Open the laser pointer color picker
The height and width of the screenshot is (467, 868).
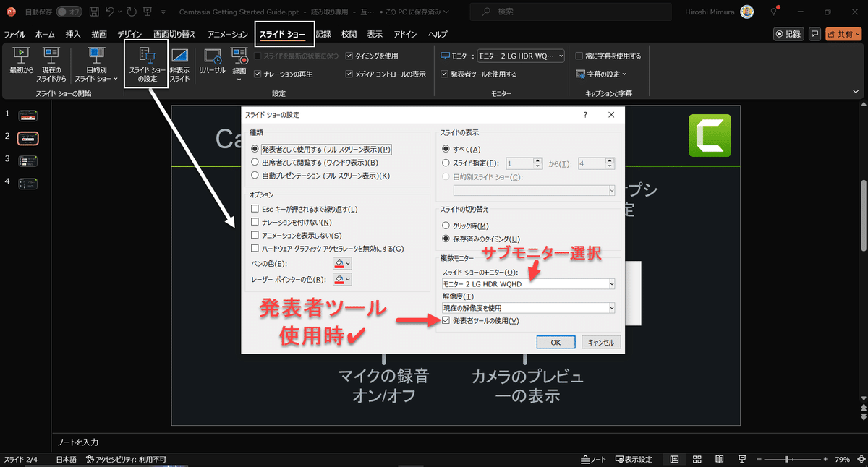pos(342,279)
